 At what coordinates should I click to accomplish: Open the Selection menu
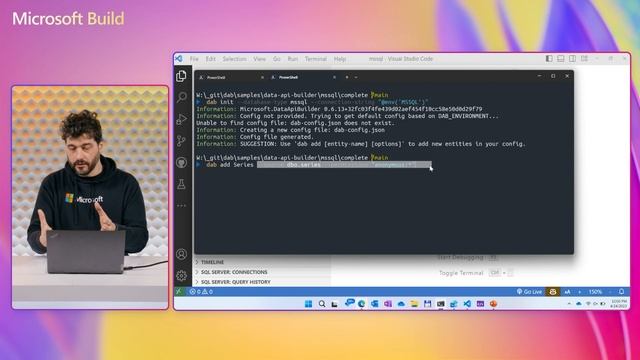click(234, 59)
